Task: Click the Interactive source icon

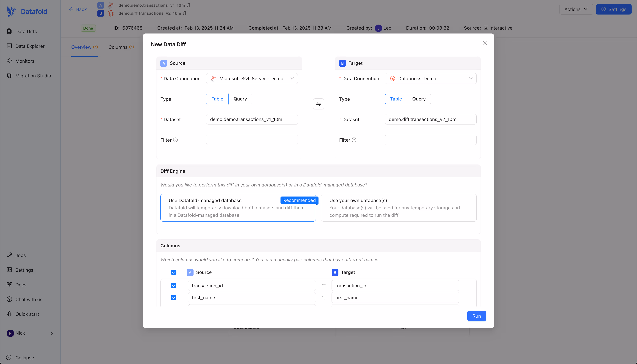Action: pos(486,28)
